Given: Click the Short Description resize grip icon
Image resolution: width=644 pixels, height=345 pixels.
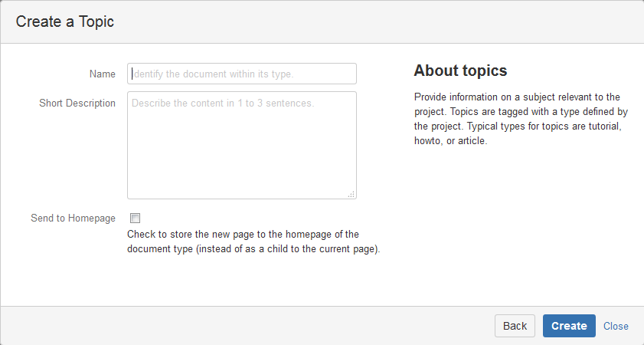Looking at the screenshot, I should click(351, 194).
